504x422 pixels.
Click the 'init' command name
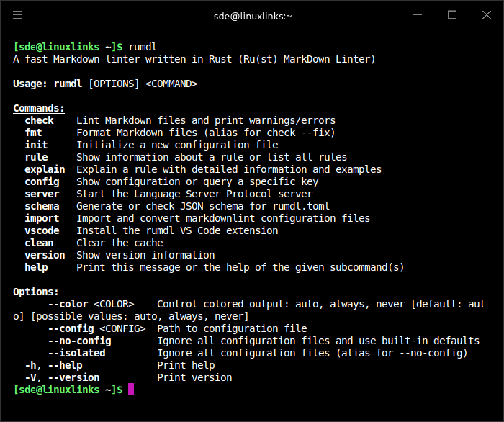click(x=36, y=145)
